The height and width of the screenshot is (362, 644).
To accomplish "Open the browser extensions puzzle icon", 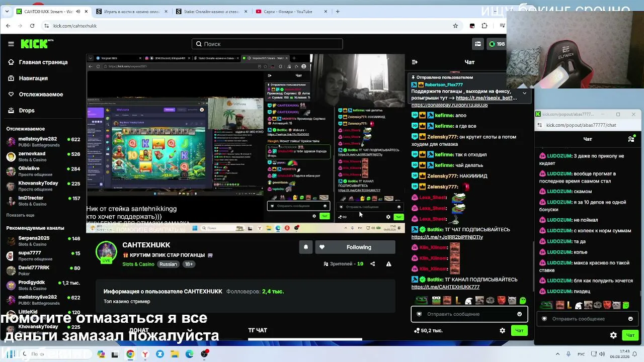I will tap(485, 26).
